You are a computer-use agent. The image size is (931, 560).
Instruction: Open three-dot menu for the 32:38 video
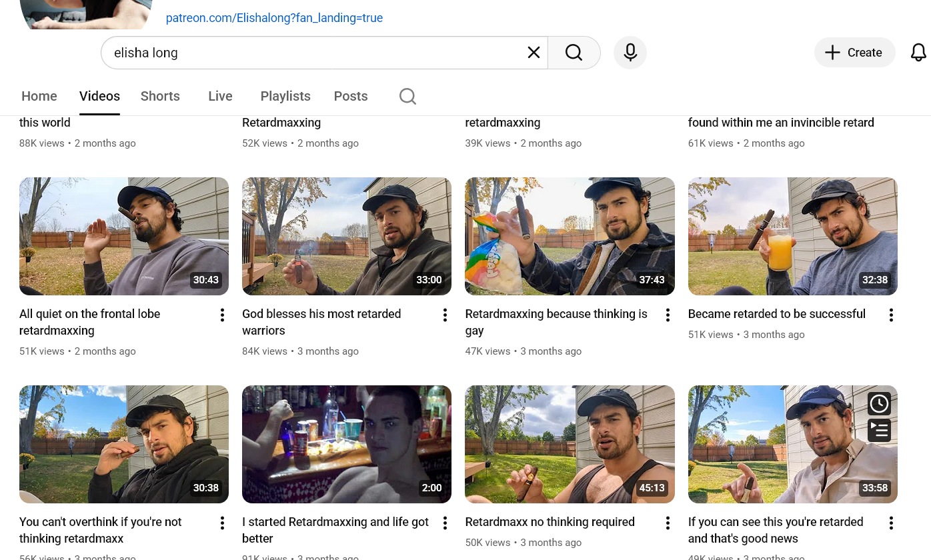coord(891,315)
